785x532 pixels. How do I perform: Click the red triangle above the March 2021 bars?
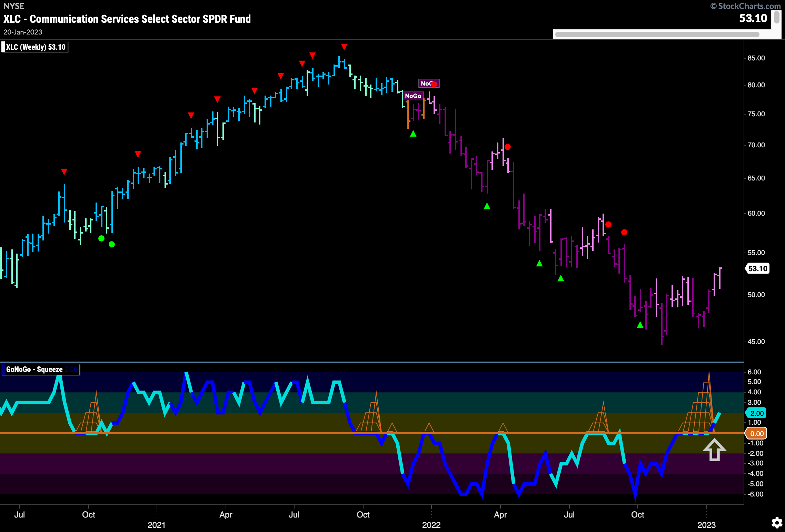217,99
